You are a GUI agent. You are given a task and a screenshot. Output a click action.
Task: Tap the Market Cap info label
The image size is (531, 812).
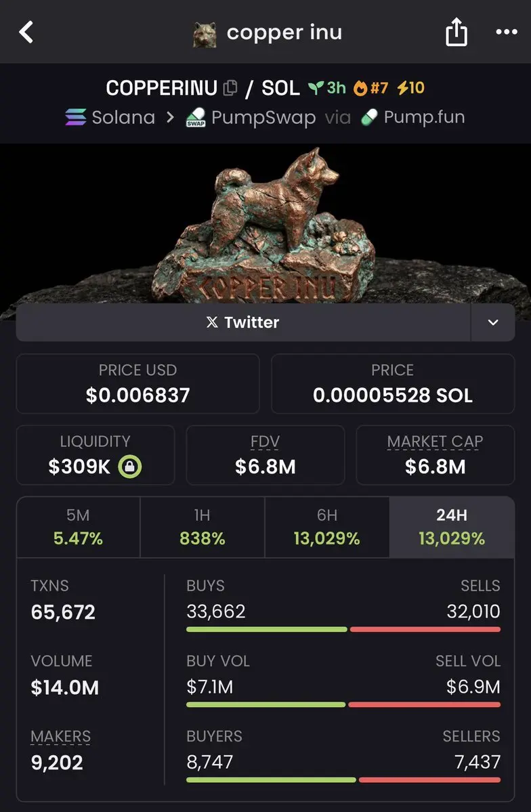(x=435, y=442)
